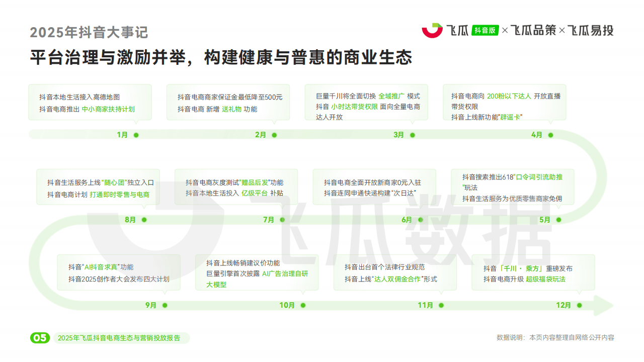Click the 9月 timeline marker dot

[165, 305]
